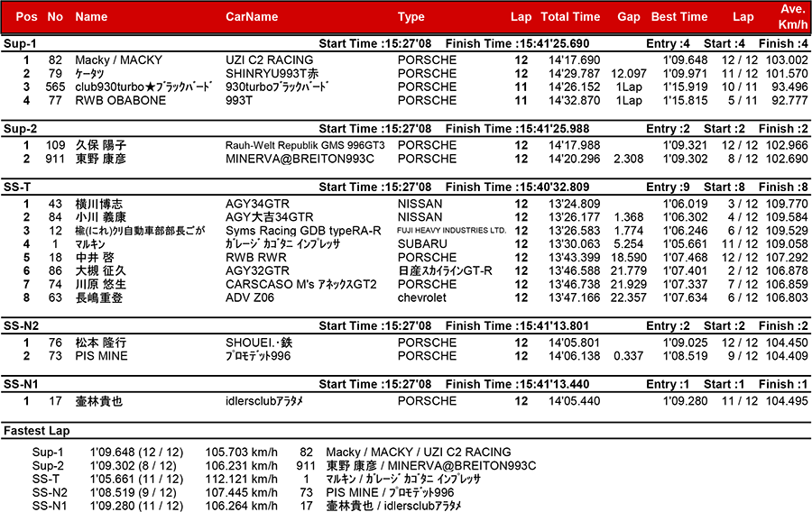Click best time '1'15.919'
This screenshot has width=812, height=512.
(685, 87)
